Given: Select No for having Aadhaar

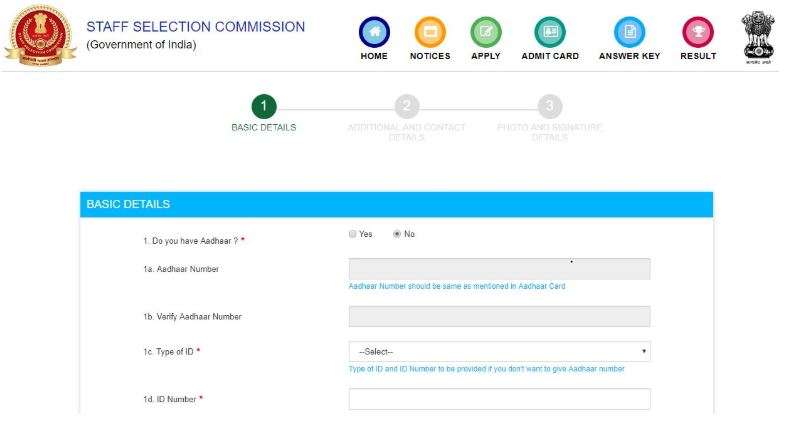Looking at the screenshot, I should tap(397, 234).
